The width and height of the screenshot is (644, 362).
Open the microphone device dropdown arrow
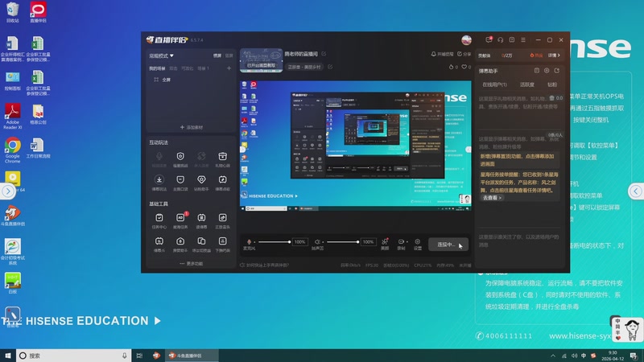[x=254, y=242]
